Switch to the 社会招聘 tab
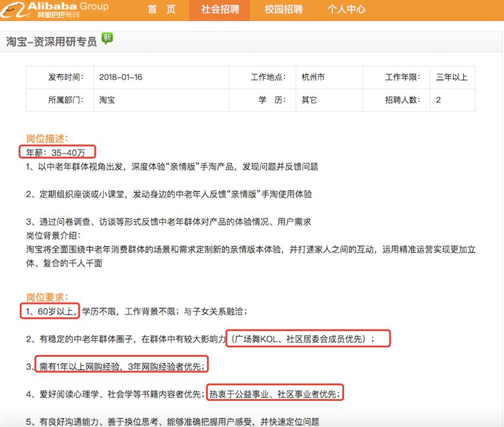Viewport: 504px width, 427px height. click(220, 10)
